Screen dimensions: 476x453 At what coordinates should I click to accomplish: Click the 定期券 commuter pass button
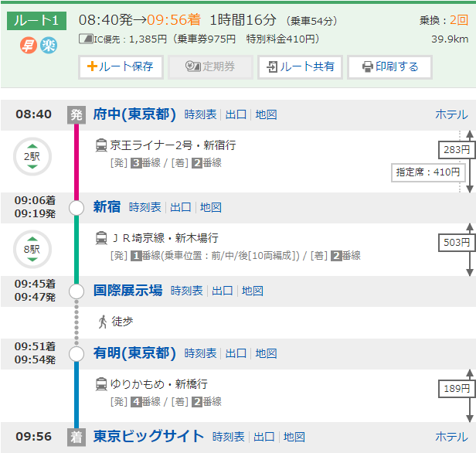coord(210,67)
